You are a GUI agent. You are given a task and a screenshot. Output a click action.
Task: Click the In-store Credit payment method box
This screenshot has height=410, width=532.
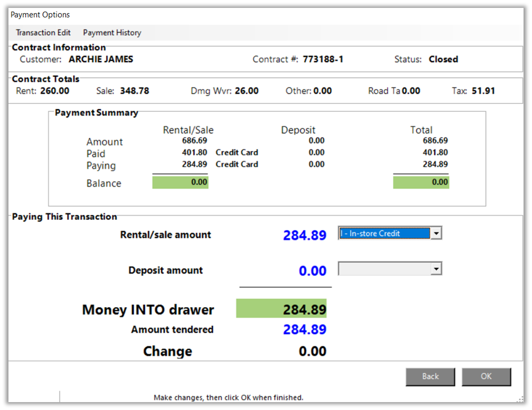(x=384, y=233)
